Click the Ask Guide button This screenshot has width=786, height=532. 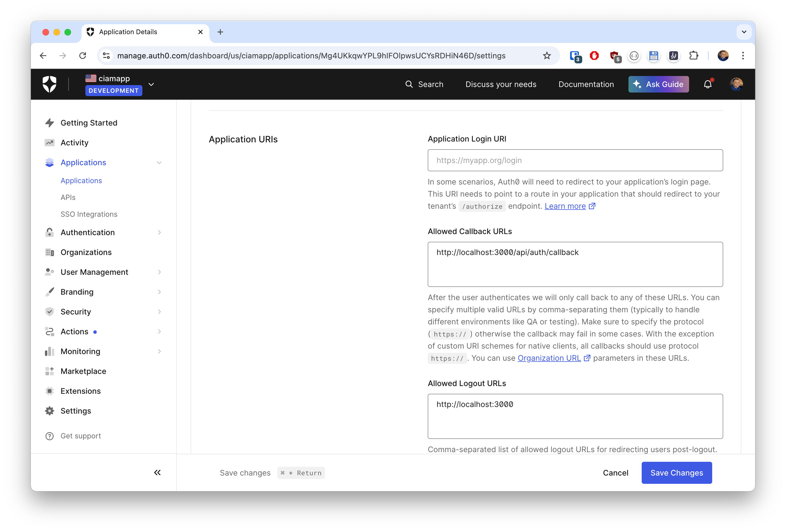coord(658,84)
